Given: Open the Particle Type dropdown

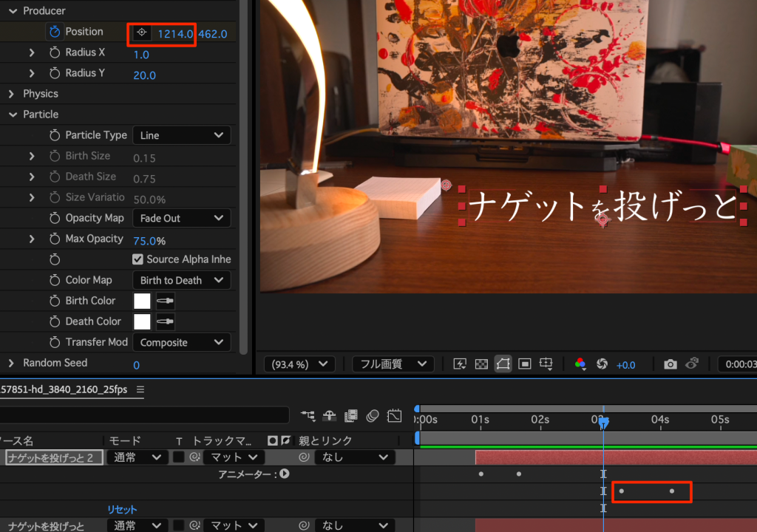Looking at the screenshot, I should (181, 135).
